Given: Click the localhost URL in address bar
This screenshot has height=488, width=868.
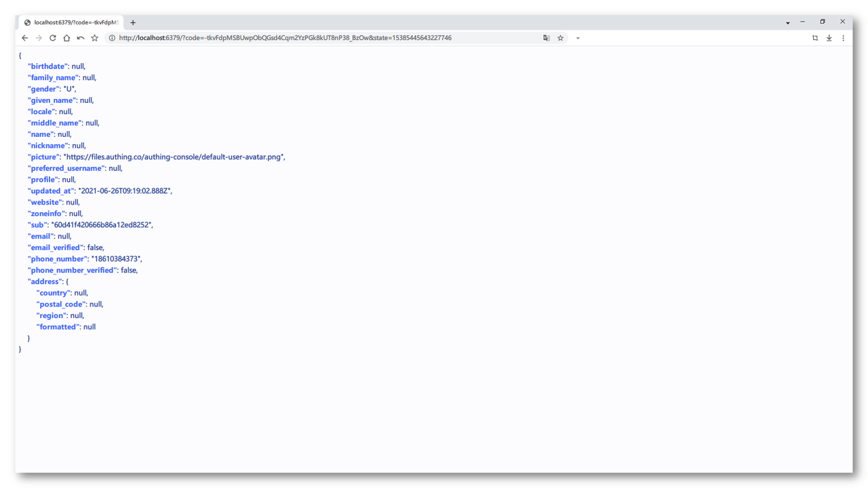Looking at the screenshot, I should [x=285, y=38].
